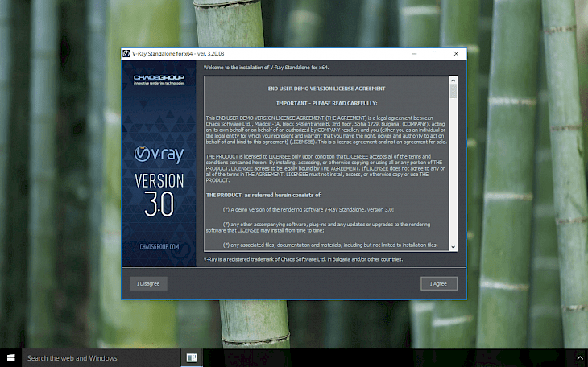
Task: Click the END USER DEMO VERSION LICENSE AGREEMENT heading
Action: click(327, 89)
